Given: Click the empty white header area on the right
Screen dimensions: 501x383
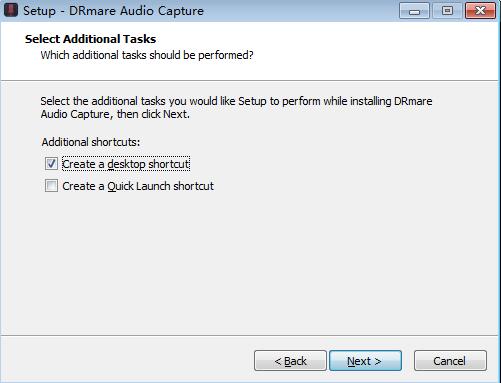Looking at the screenshot, I should (377, 50).
